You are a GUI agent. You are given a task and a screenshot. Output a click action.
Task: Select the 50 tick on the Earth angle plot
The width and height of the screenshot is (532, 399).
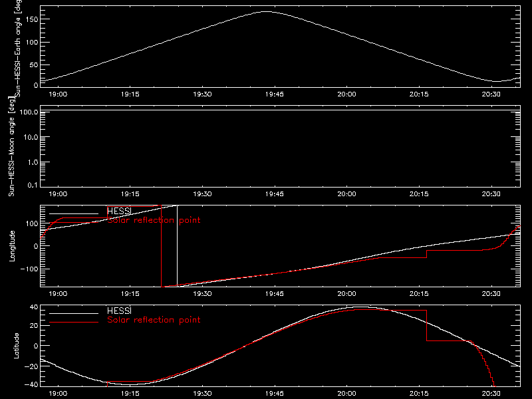coord(34,65)
